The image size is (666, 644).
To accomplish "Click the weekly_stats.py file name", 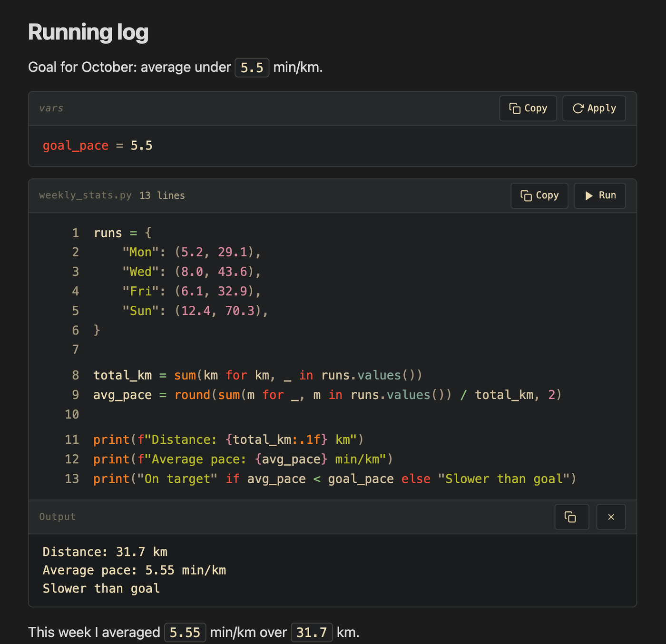I will [86, 195].
